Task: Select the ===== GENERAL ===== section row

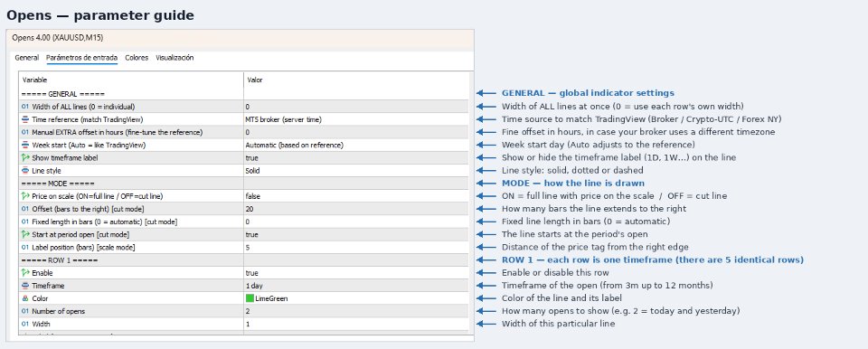Action: tap(243, 94)
